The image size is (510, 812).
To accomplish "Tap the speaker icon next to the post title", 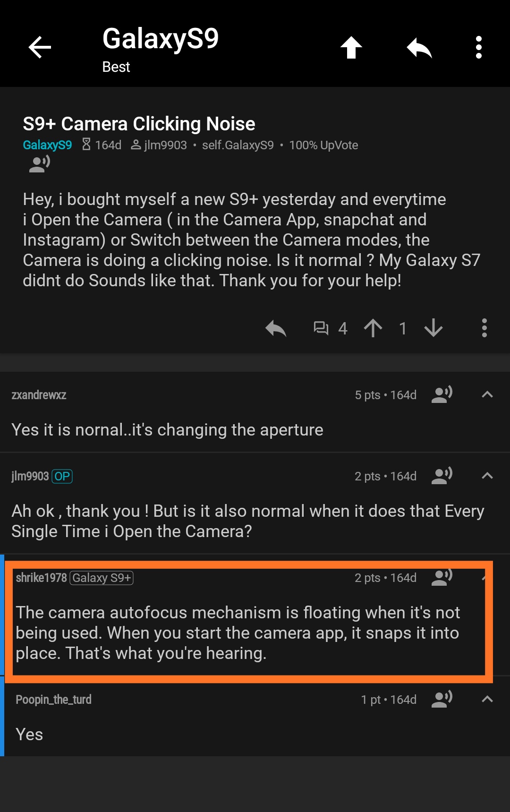I will coord(38,165).
